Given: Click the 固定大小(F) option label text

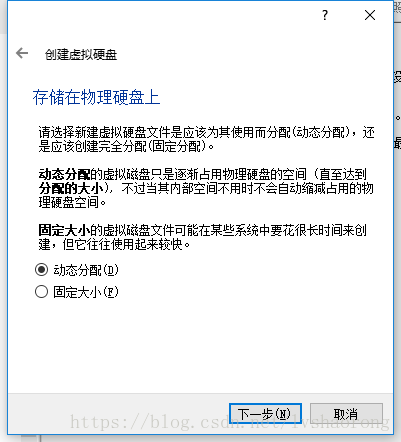Looking at the screenshot, I should (x=86, y=292).
